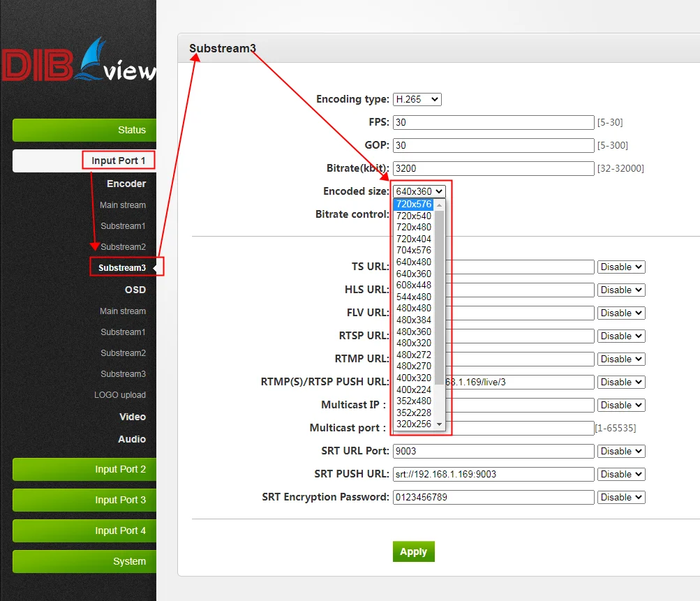700x601 pixels.
Task: Click the dropdown list scroll-up arrow
Action: point(439,205)
